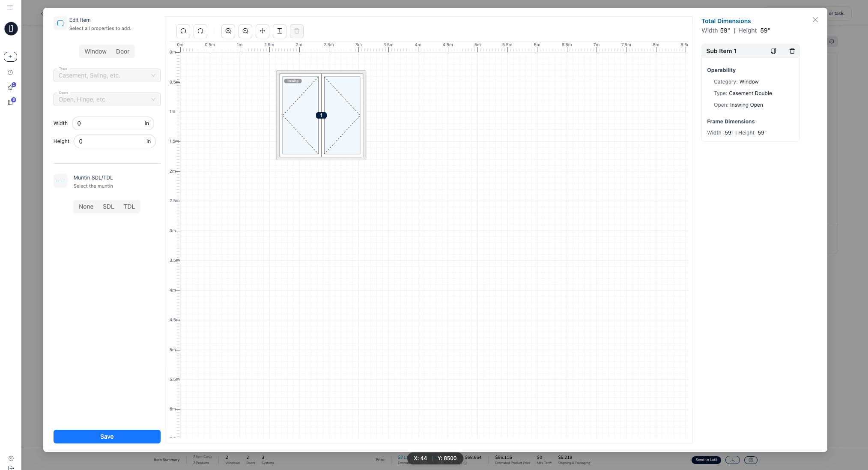This screenshot has height=470, width=868.
Task: Select the pan/move canvas tool
Action: 262,31
